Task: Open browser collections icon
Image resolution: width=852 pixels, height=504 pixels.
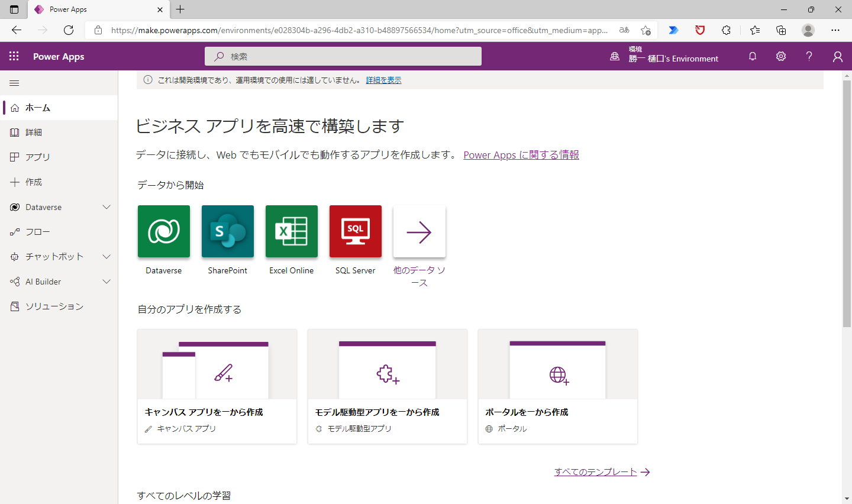Action: [x=781, y=30]
